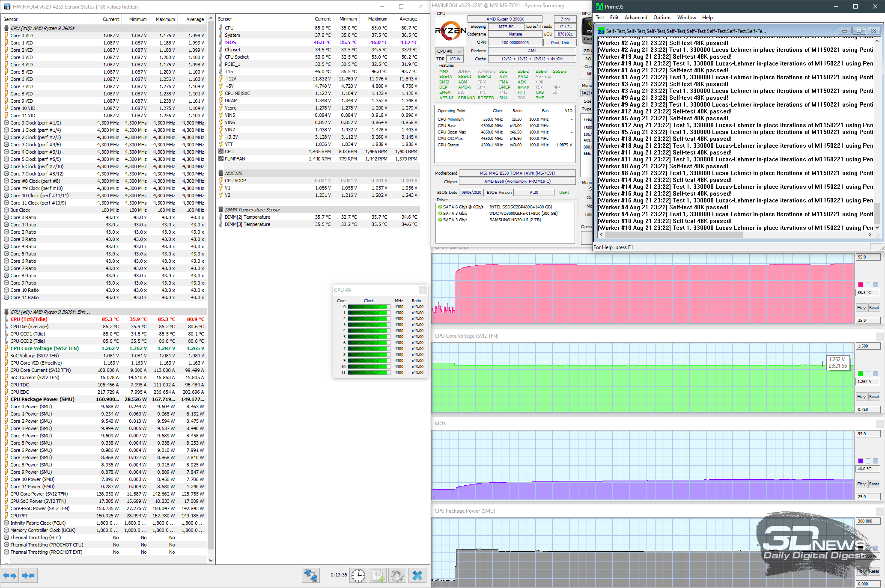Click the AMD Ryzen 9 3900X CPU name field

pyautogui.click(x=505, y=19)
